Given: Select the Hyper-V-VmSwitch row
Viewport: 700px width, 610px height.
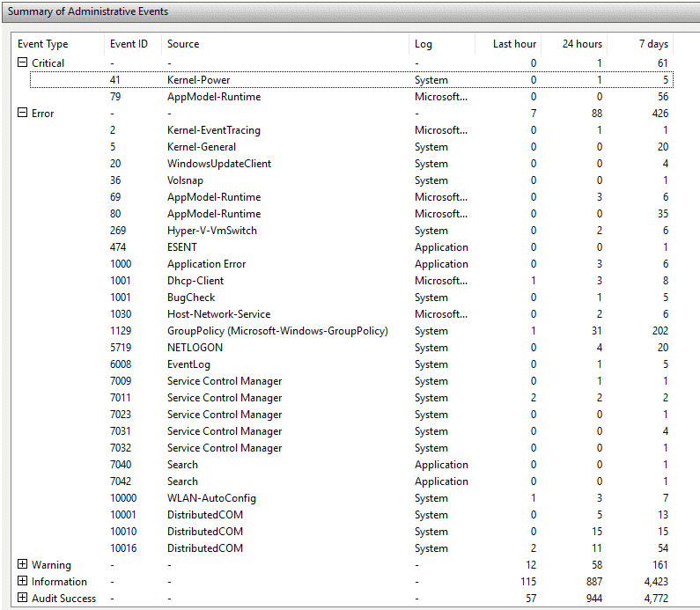Looking at the screenshot, I should coord(351,231).
